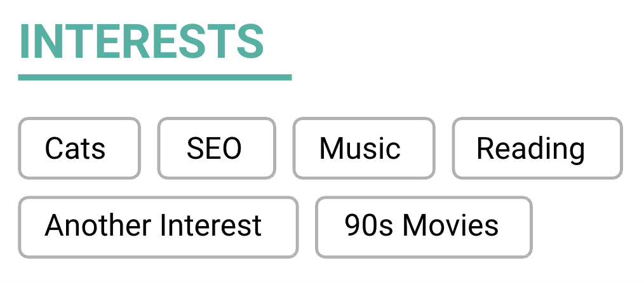Click the teal underline below INTERESTS
This screenshot has height=282, width=644.
tap(154, 77)
